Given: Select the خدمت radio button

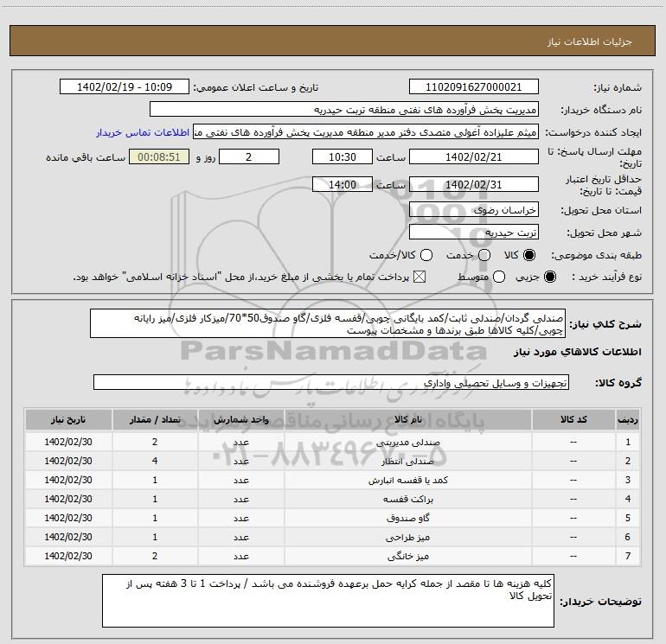Looking at the screenshot, I should point(484,255).
